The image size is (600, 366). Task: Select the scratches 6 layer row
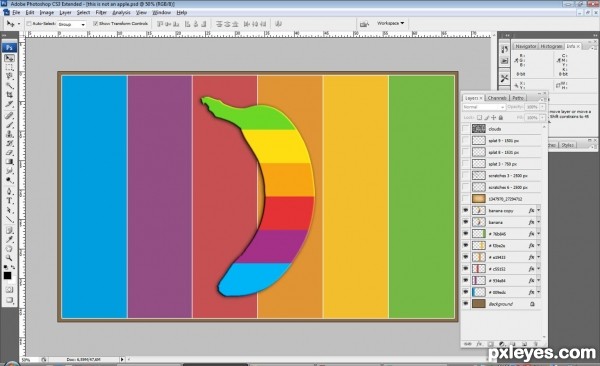502,187
